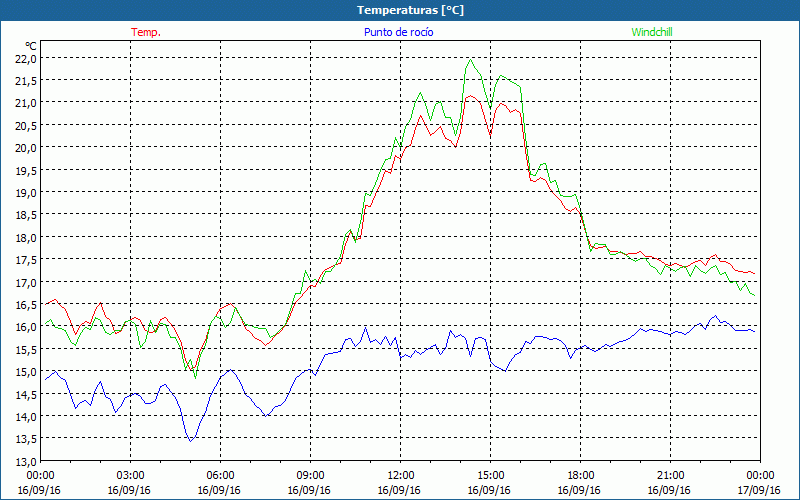Click the 13,5 value on the y-axis

[x=27, y=439]
